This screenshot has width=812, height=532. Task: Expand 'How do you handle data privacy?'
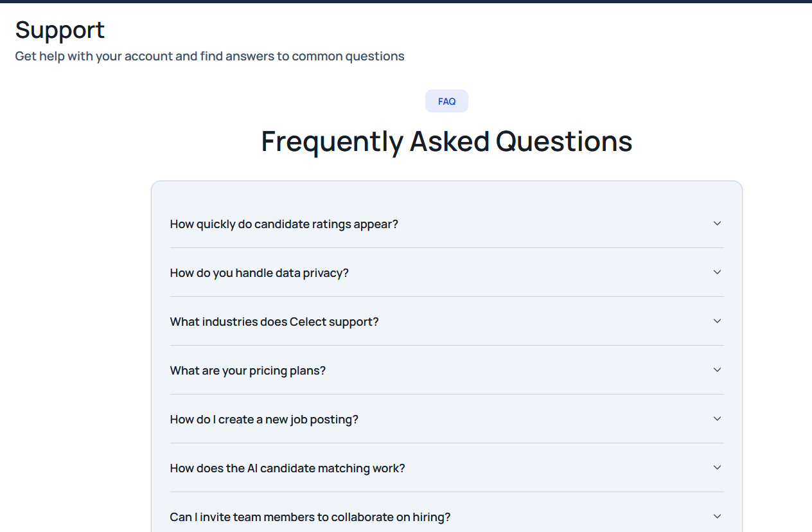point(259,273)
